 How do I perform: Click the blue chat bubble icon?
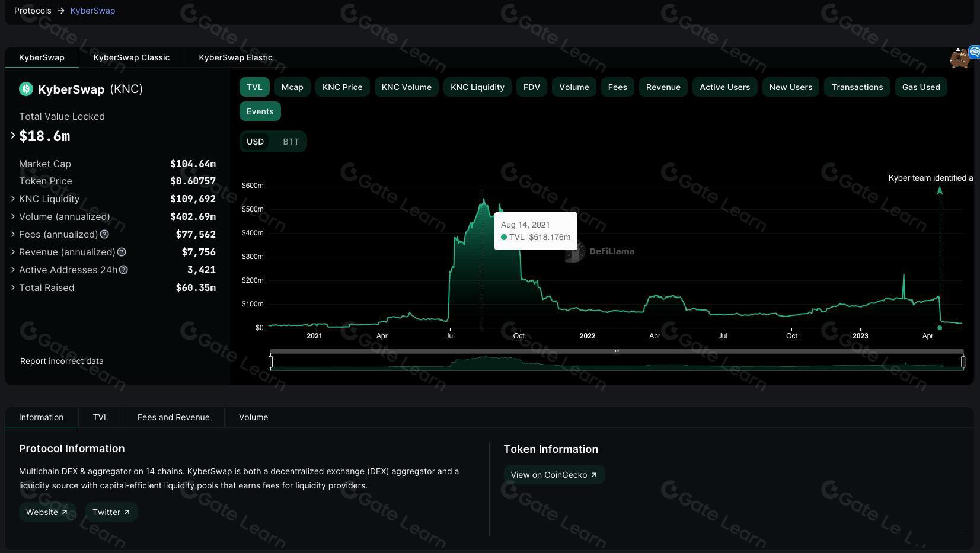pos(975,52)
